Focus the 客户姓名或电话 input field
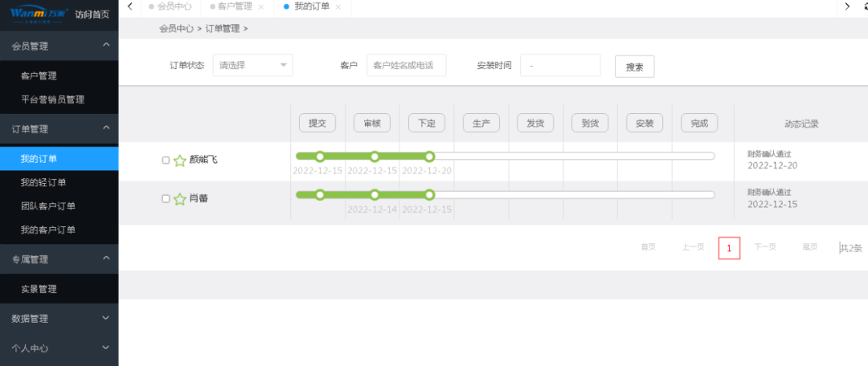 click(x=407, y=65)
